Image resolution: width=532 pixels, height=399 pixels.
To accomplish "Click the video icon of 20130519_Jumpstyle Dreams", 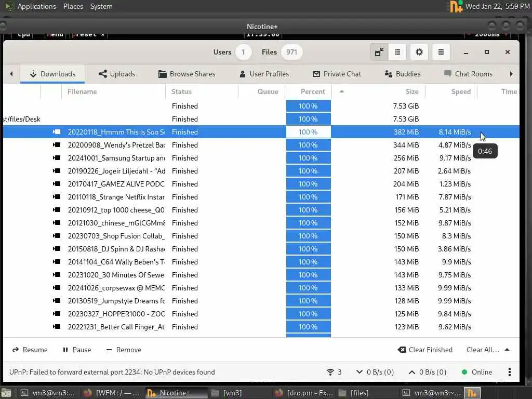I will pos(57,301).
